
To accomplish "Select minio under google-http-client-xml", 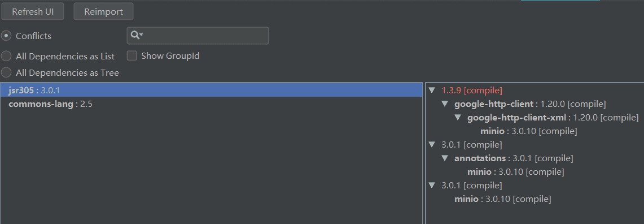I will click(529, 131).
